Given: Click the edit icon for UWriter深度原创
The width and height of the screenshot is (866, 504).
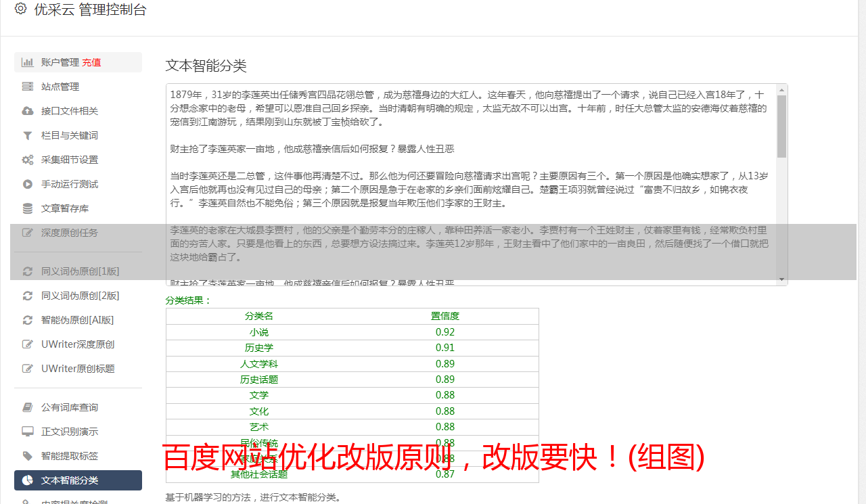Looking at the screenshot, I should [28, 344].
